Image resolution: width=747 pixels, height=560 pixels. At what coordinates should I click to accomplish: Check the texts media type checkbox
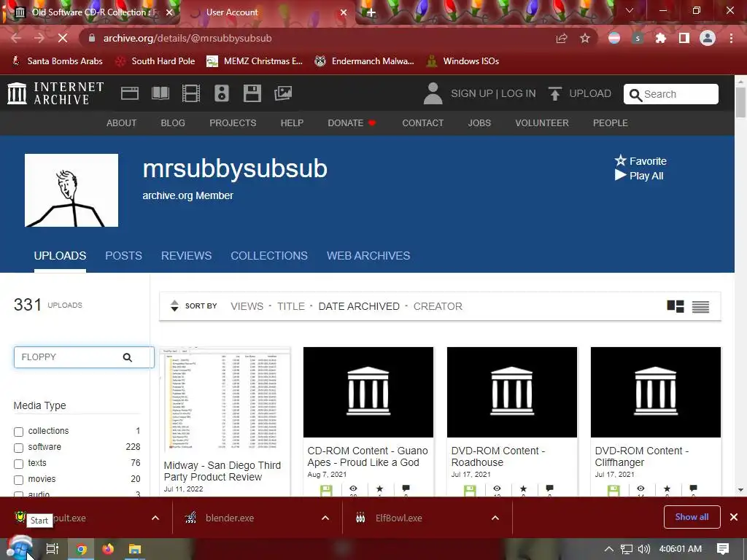[18, 464]
